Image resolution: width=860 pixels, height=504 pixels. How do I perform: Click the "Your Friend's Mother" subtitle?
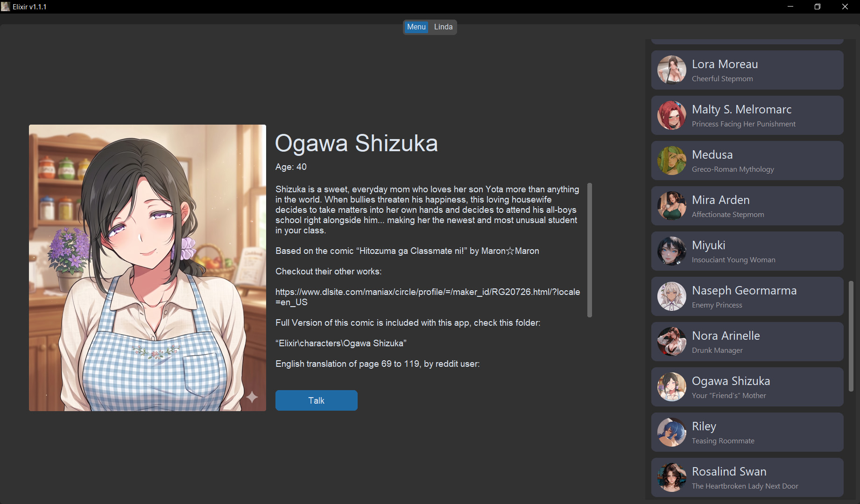click(x=729, y=395)
